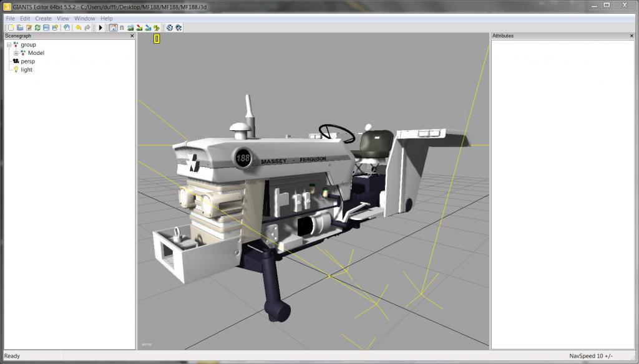
Task: Select the green terrain icon after the magnet
Action: (x=130, y=27)
